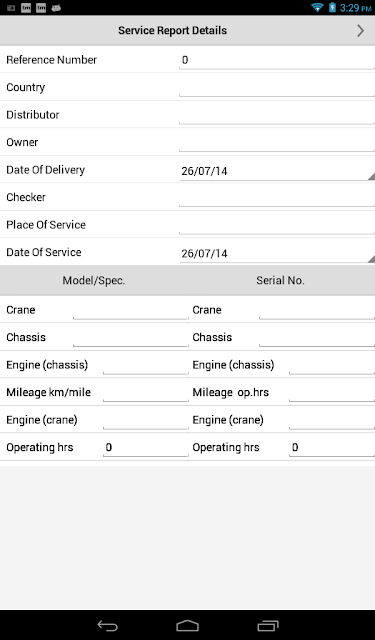Focus the Place Of Service field

pyautogui.click(x=277, y=224)
